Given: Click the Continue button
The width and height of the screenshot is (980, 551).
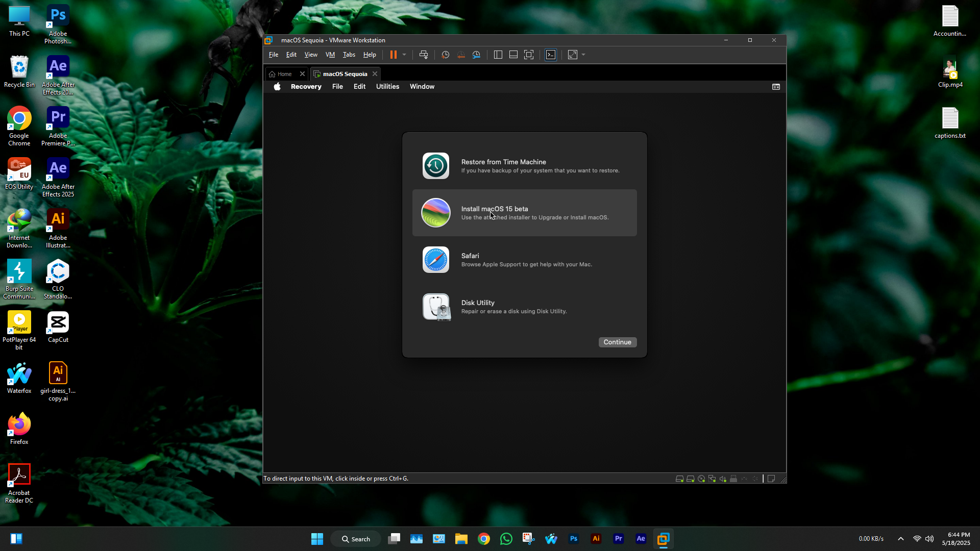Looking at the screenshot, I should [617, 342].
